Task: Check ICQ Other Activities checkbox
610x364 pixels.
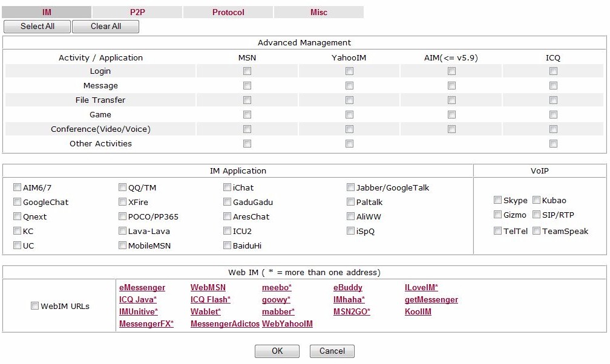Action: 553,143
